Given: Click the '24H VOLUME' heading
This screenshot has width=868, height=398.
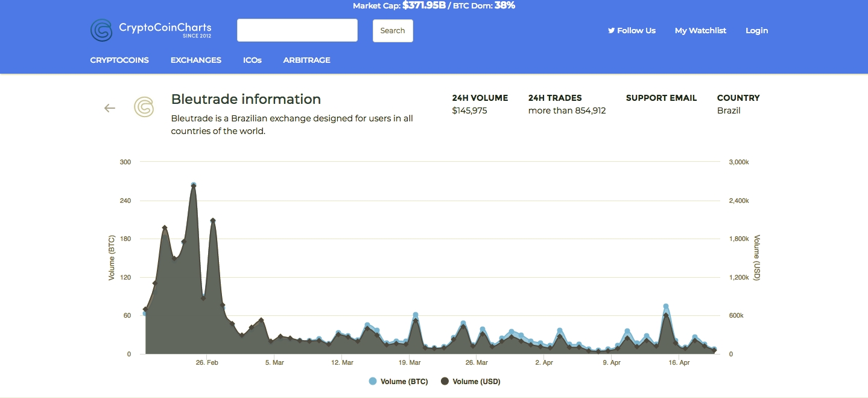Looking at the screenshot, I should coord(480,98).
